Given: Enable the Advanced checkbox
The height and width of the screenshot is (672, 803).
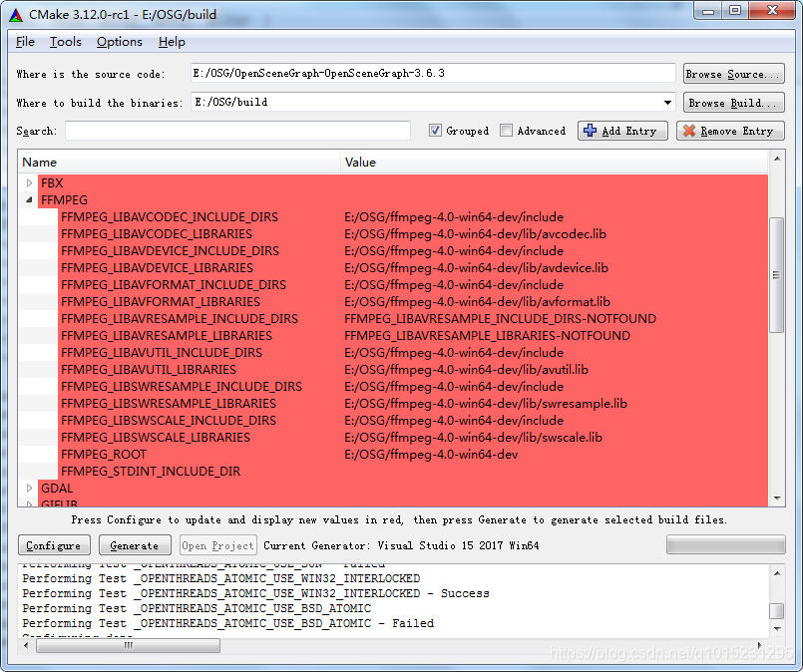Looking at the screenshot, I should pyautogui.click(x=506, y=131).
